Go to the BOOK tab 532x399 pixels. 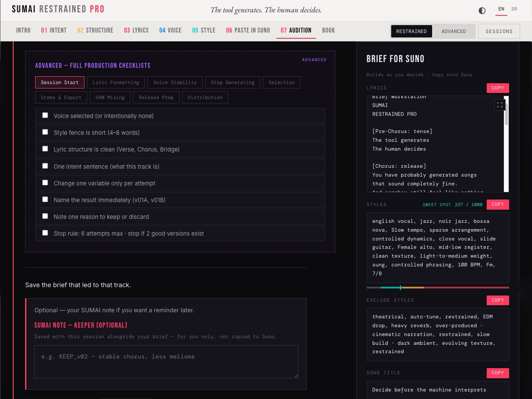[328, 30]
